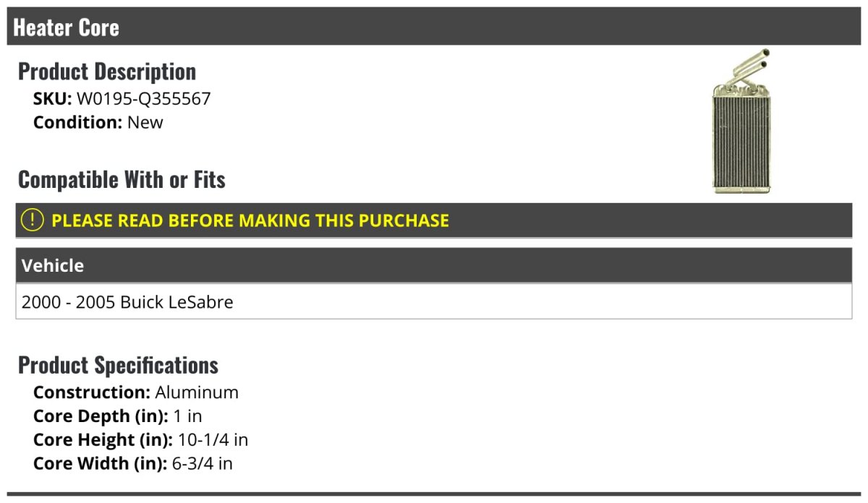
Task: Click the Condition label
Action: coord(78,122)
